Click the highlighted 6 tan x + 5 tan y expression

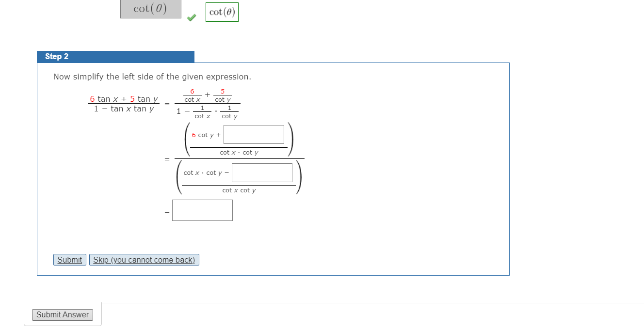click(123, 99)
